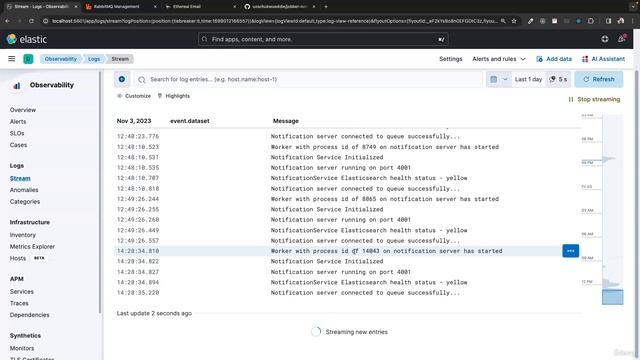
Task: Select Stream under Logs
Action: [x=20, y=178]
